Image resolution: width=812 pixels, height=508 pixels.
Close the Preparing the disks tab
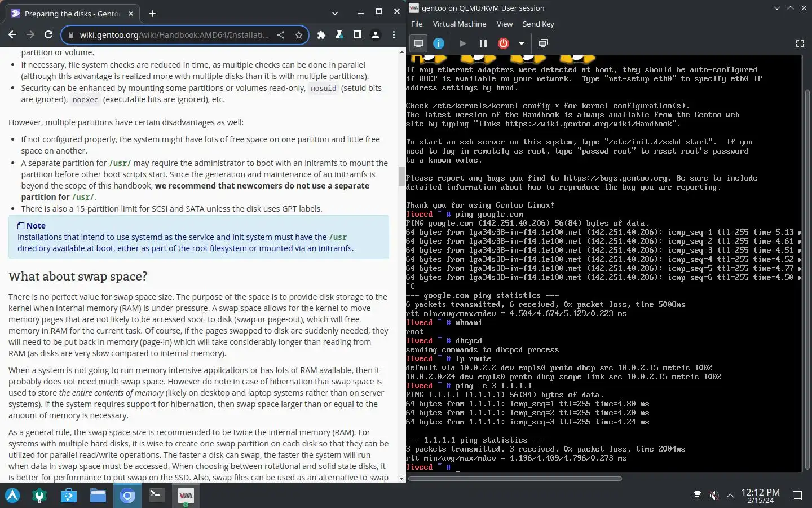pos(131,14)
